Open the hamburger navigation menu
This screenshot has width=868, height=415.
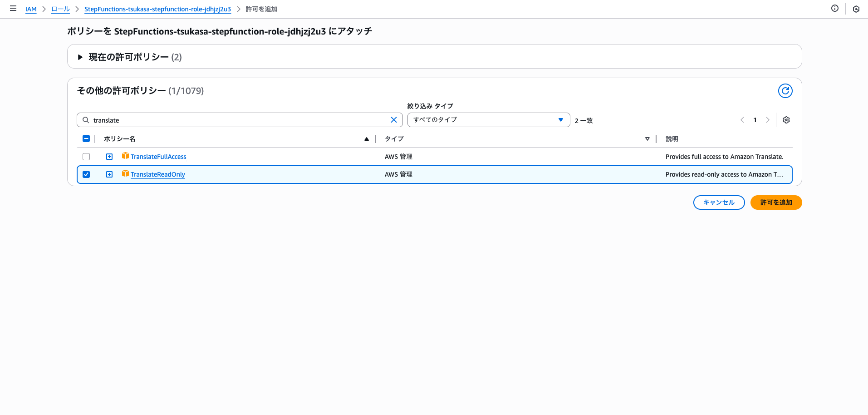(13, 9)
